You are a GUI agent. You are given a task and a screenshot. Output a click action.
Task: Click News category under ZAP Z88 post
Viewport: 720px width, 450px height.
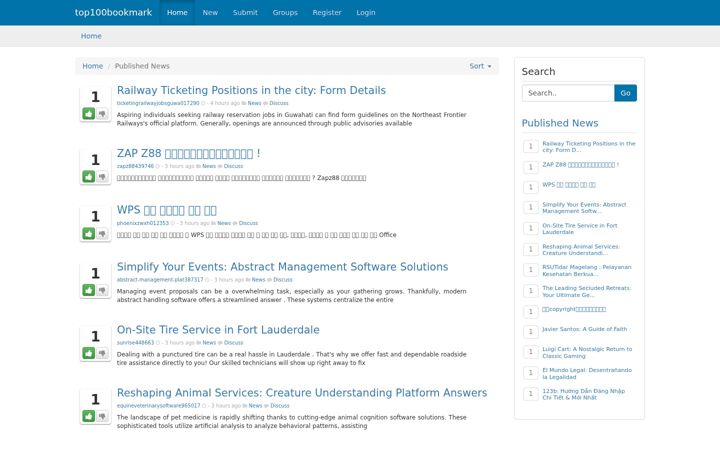click(209, 166)
